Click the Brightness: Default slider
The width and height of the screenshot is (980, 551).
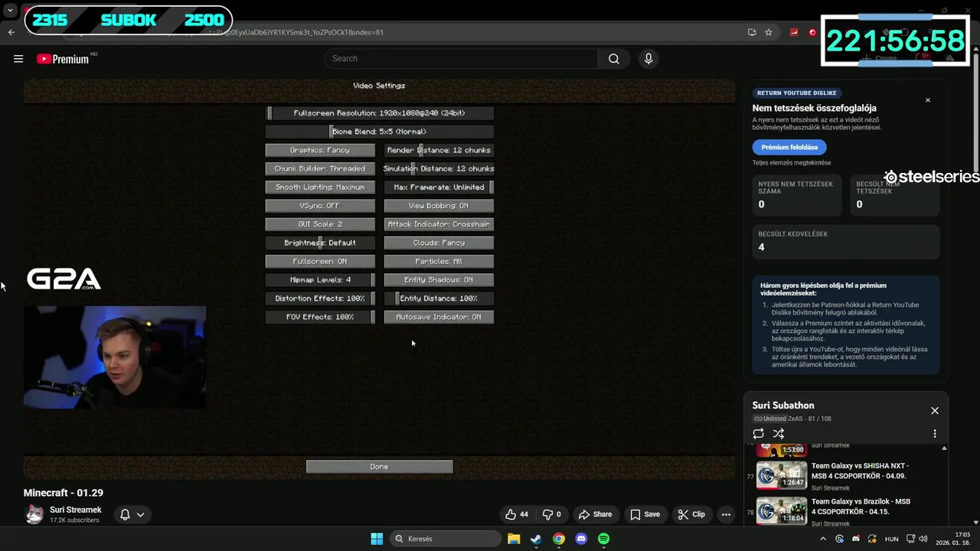(x=320, y=243)
